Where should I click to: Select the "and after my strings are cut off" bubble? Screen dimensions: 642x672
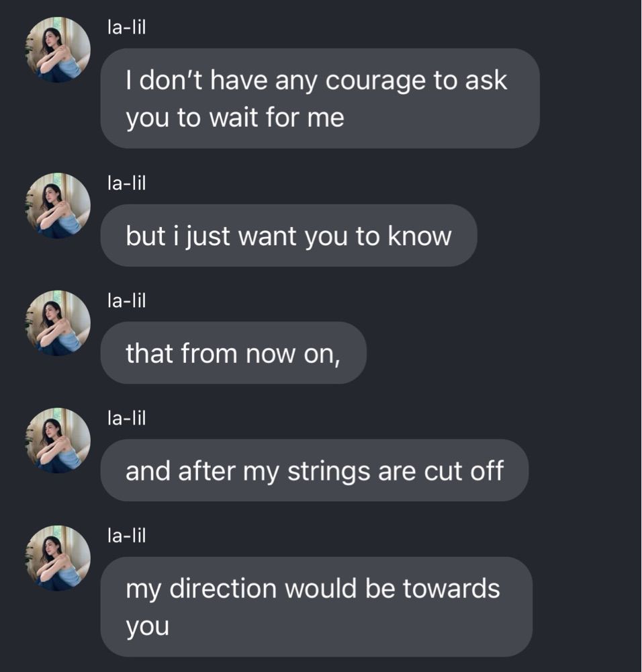314,471
